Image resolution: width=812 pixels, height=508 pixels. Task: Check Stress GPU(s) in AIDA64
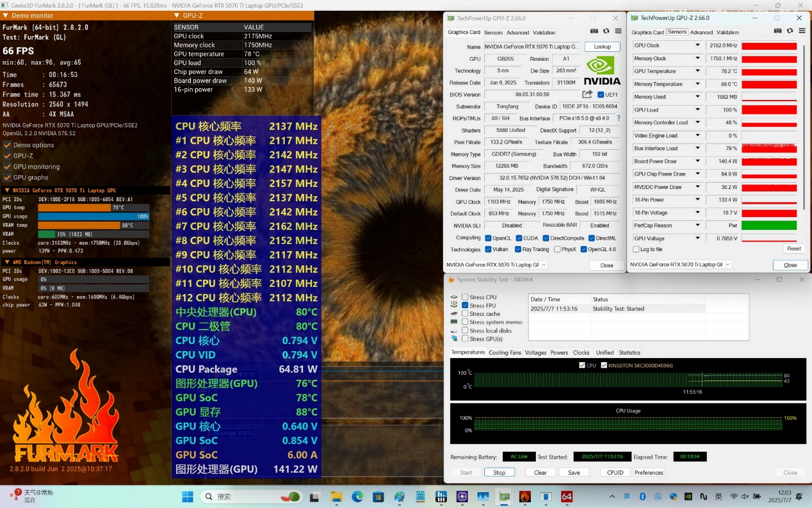click(465, 339)
